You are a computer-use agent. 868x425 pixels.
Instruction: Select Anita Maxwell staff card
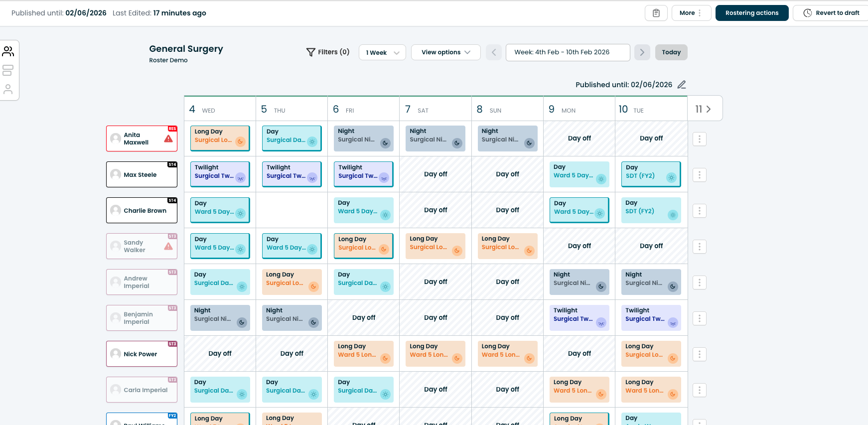[142, 139]
